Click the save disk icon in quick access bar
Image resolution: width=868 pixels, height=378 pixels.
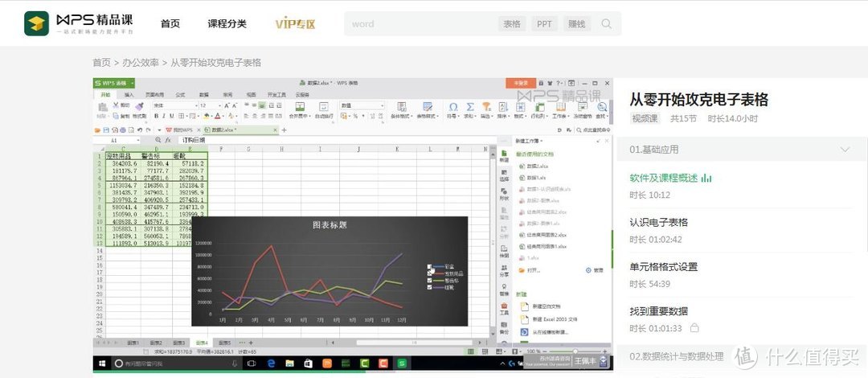(106, 129)
